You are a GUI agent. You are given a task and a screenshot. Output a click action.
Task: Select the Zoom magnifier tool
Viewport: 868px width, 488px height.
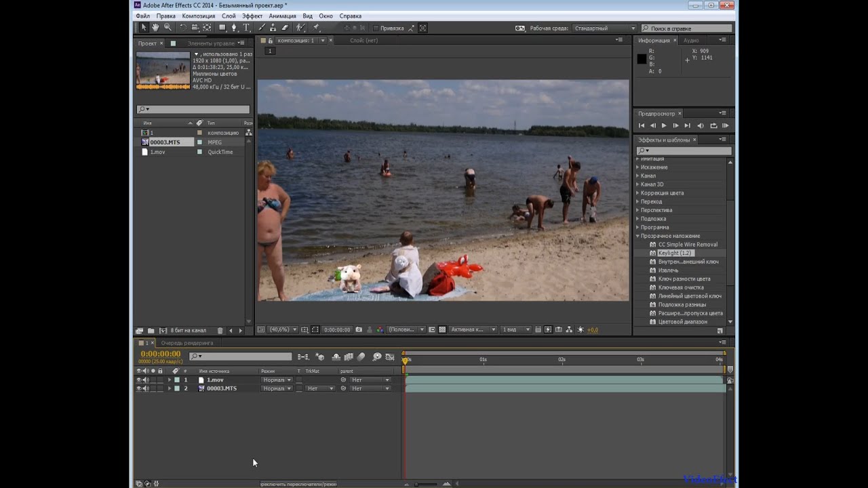pyautogui.click(x=167, y=28)
